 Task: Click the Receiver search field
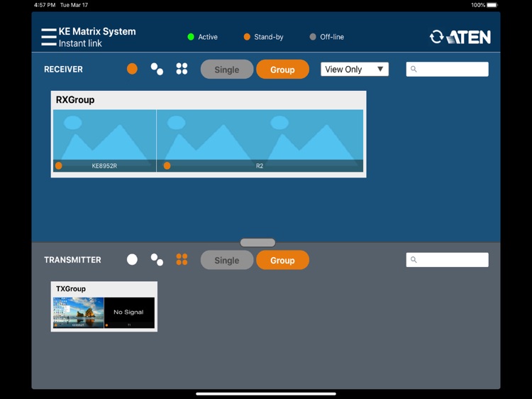447,70
